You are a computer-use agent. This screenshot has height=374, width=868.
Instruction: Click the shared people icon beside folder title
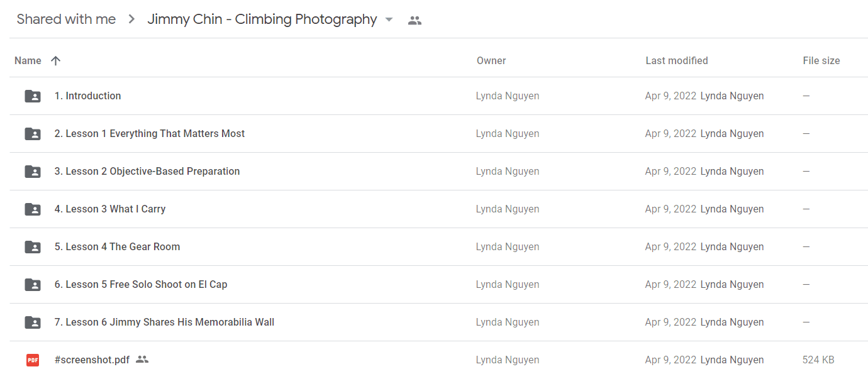coord(415,20)
